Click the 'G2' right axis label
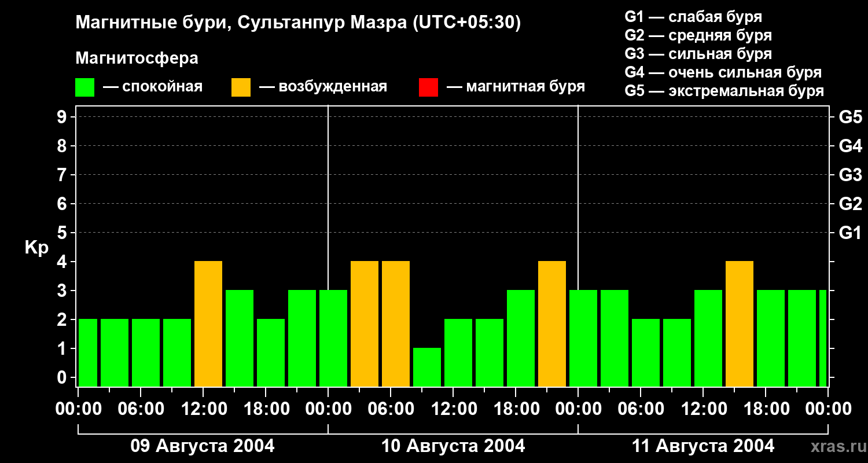The image size is (868, 463). (851, 204)
